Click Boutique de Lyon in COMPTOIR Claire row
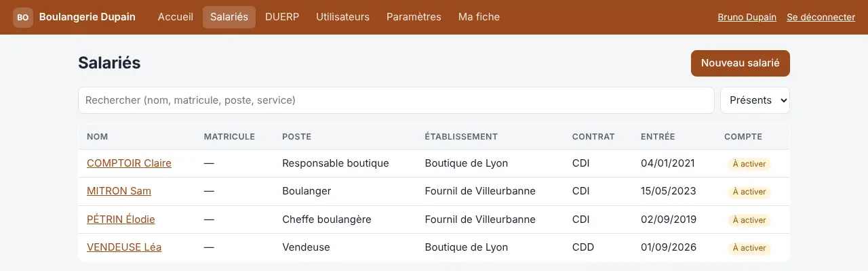Screen dimensions: 868x271 pos(467,163)
